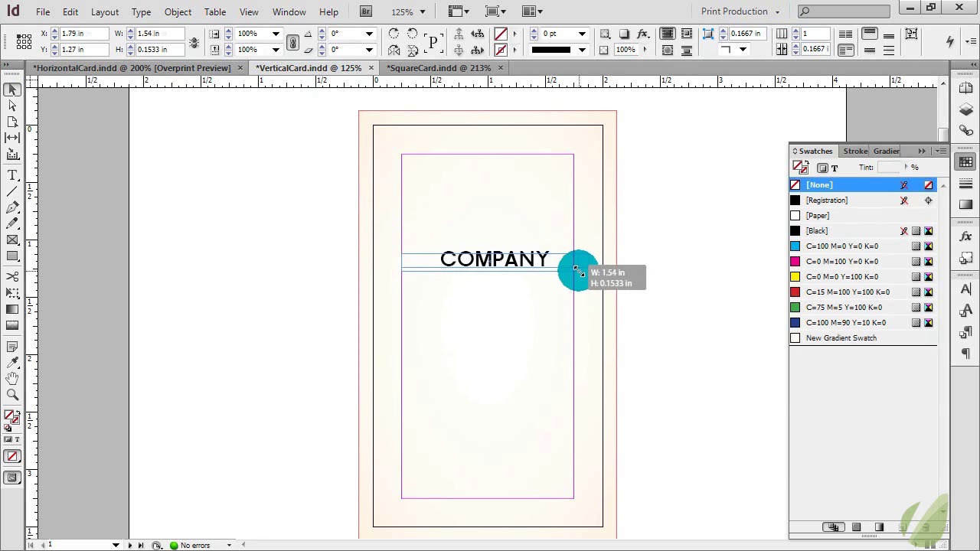Open the stroke style dropdown
Screen dimensions: 980x551
582,50
